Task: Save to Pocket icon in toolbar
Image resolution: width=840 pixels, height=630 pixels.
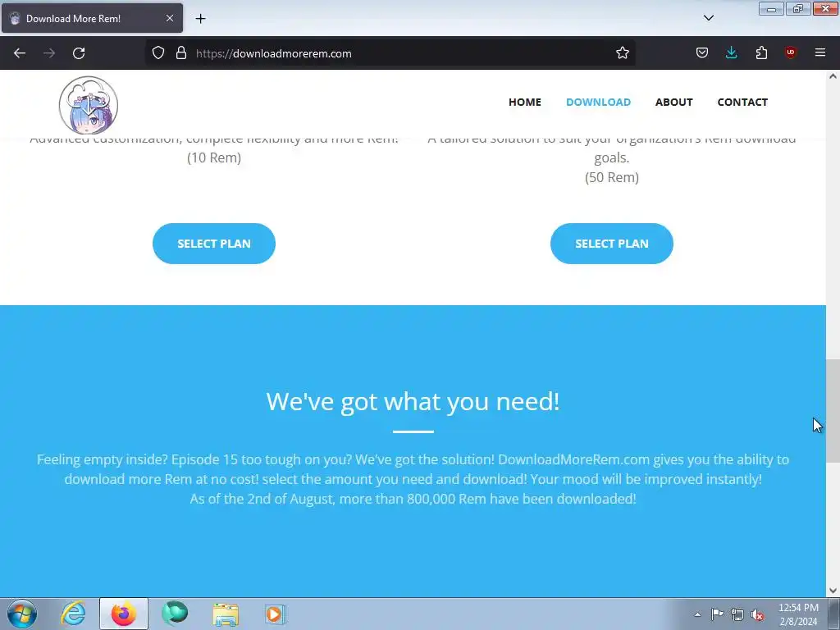Action: coord(702,52)
